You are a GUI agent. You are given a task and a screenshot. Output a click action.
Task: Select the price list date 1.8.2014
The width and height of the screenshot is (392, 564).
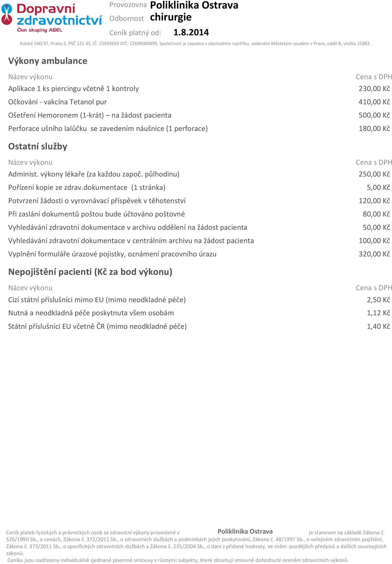click(191, 32)
